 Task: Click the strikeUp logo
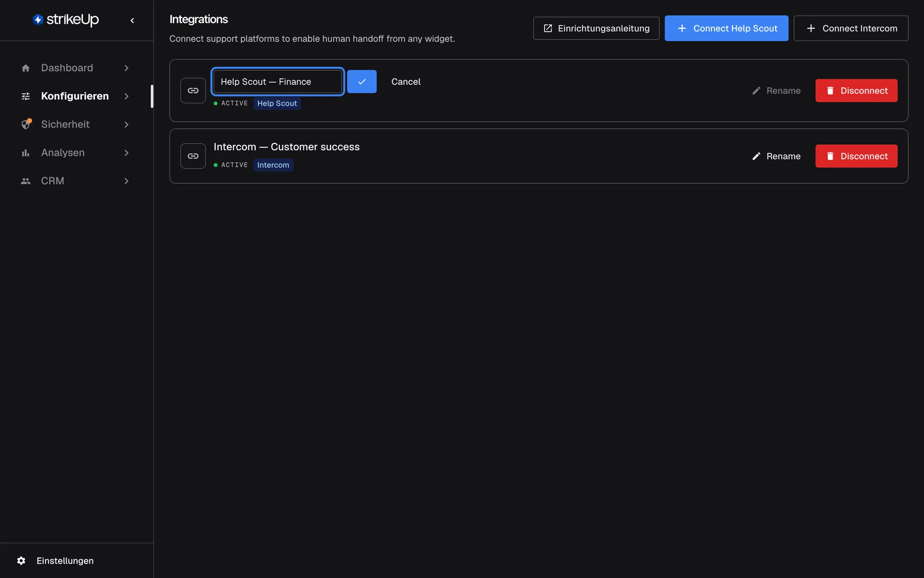tap(66, 20)
